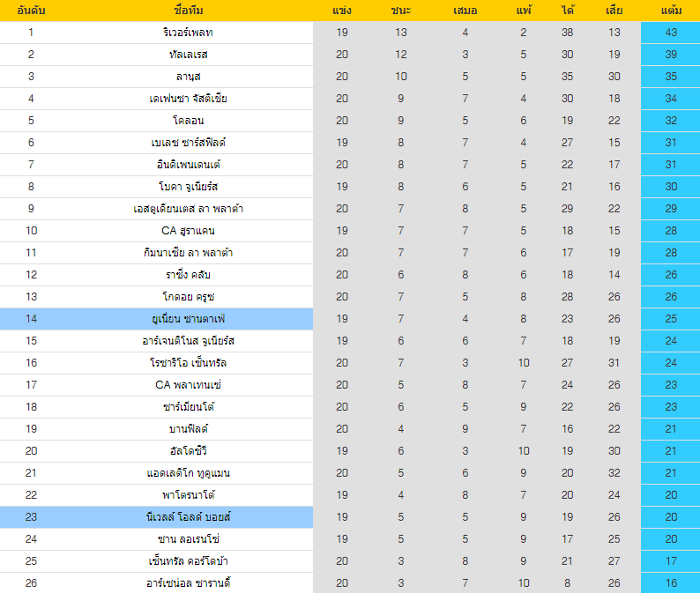This screenshot has width=700, height=593.
Task: Click the อันดับ rank column header
Action: (31, 11)
